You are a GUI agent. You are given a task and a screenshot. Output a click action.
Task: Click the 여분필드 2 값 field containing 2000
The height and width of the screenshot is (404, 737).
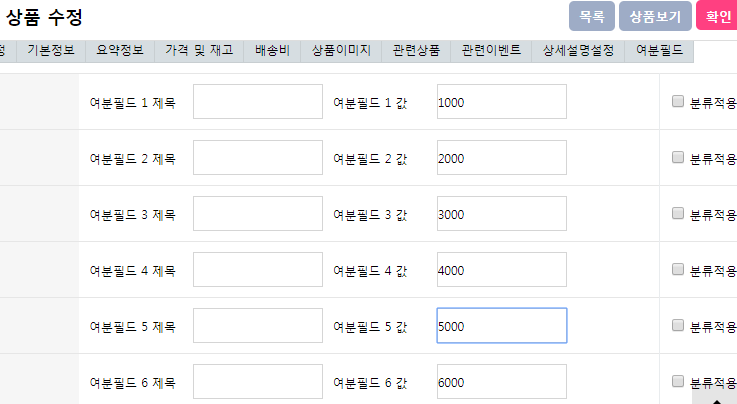click(501, 158)
